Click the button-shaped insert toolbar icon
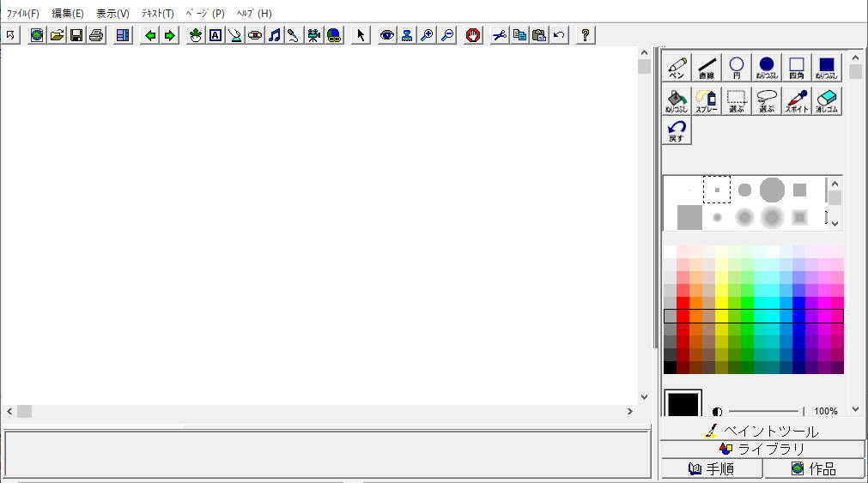Screen dimensions: 868x483 pyautogui.click(x=255, y=35)
